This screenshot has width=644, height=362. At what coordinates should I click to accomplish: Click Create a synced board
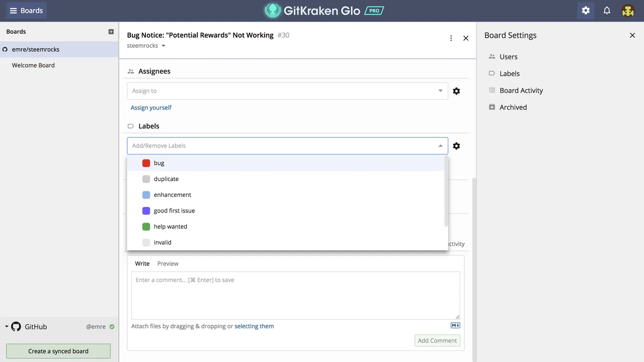tap(58, 351)
